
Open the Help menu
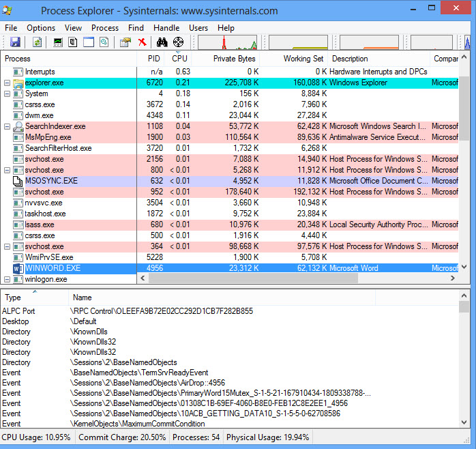(226, 28)
